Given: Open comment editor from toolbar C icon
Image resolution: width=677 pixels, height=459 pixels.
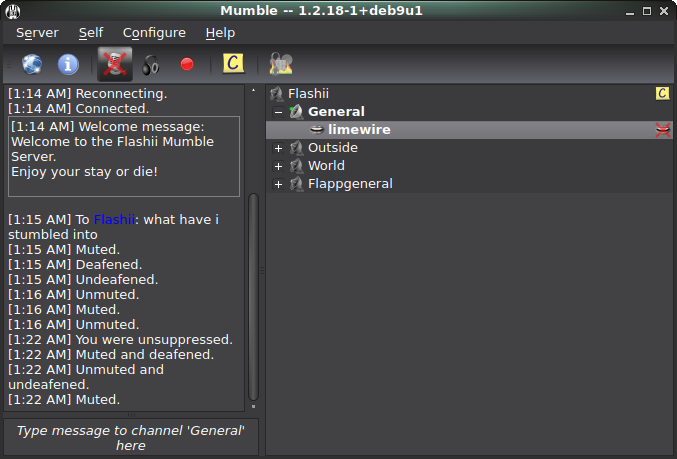Looking at the screenshot, I should pos(233,63).
